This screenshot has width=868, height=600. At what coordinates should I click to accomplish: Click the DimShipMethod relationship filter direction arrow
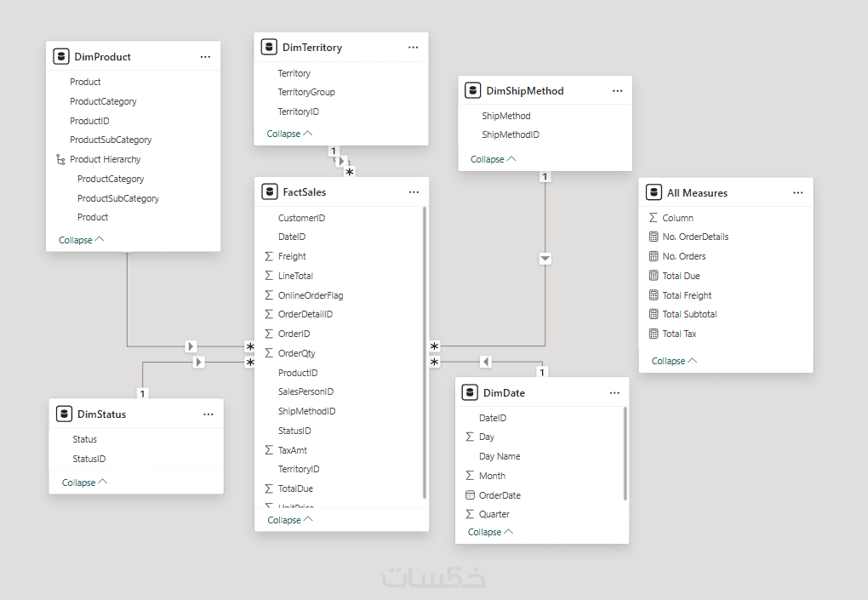545,259
